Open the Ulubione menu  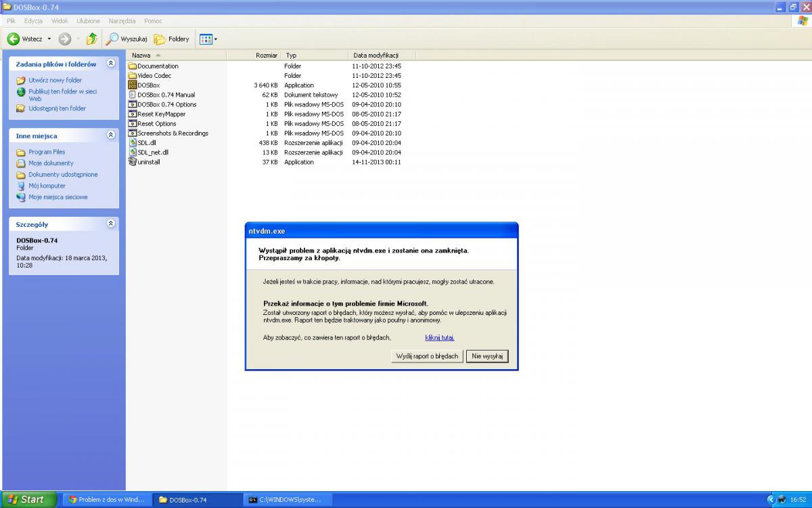88,21
